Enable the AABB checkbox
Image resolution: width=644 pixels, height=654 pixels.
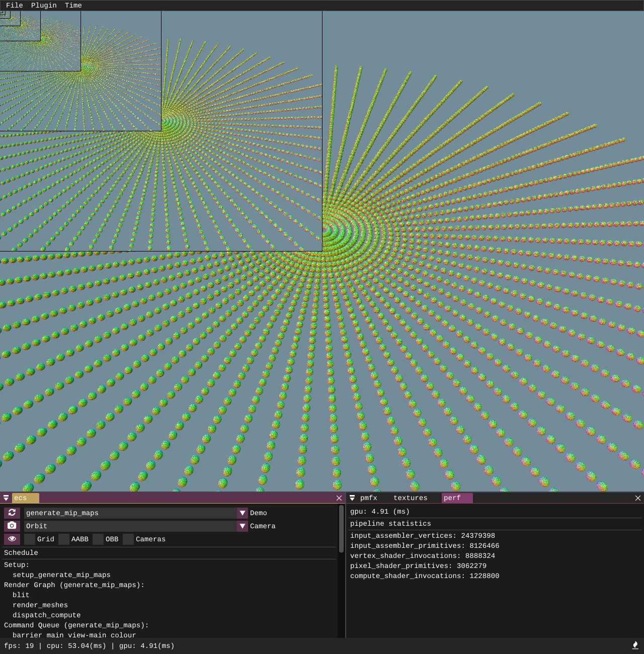point(64,539)
